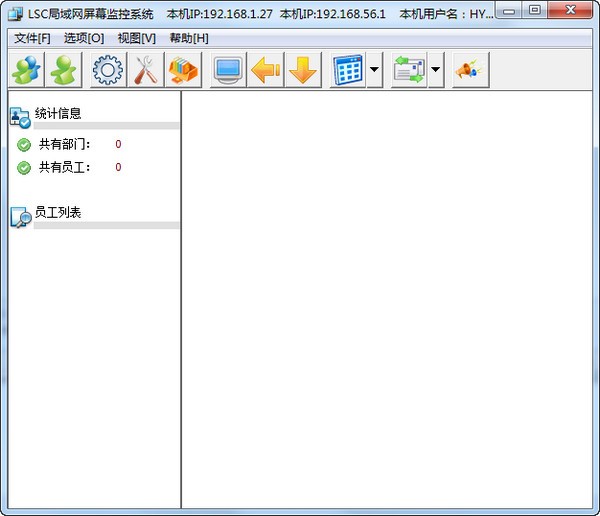Screen dimensions: 600x516
Task: Click the 共有员工 count value 0
Action: 118,167
